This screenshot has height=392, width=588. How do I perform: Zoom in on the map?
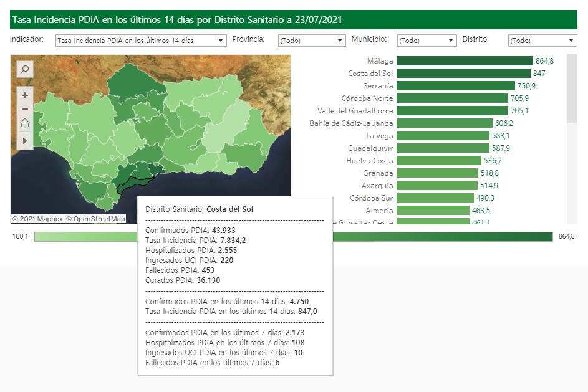point(25,95)
